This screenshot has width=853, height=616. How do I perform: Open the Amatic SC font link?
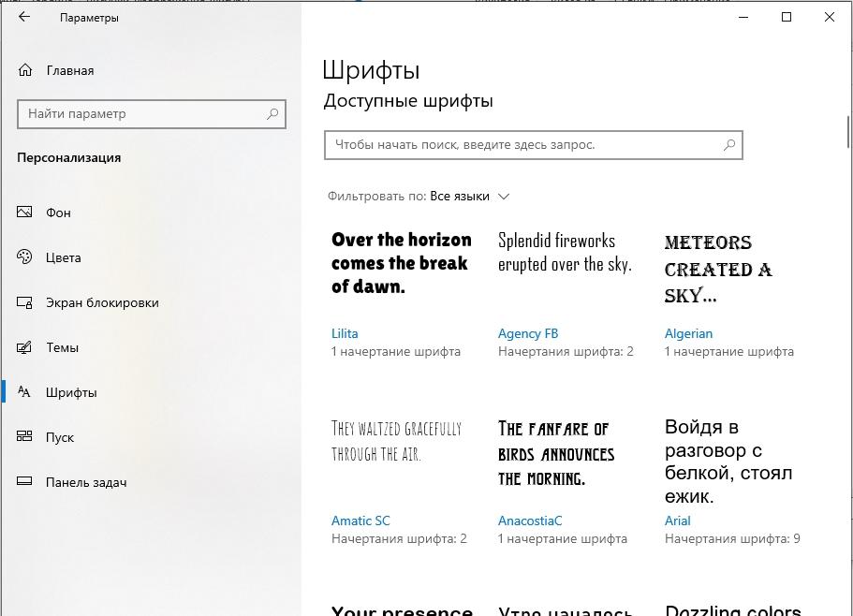[x=360, y=521]
